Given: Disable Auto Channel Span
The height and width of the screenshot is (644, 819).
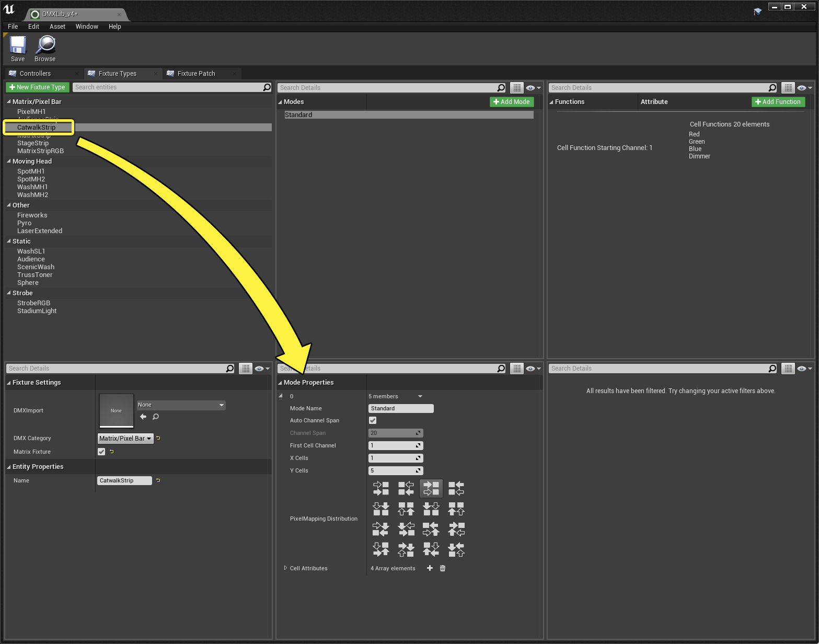Looking at the screenshot, I should pyautogui.click(x=372, y=420).
